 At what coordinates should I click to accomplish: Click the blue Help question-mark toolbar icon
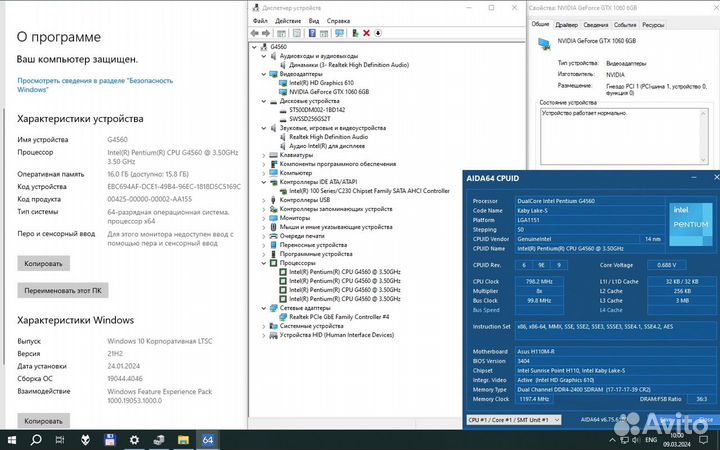point(312,33)
